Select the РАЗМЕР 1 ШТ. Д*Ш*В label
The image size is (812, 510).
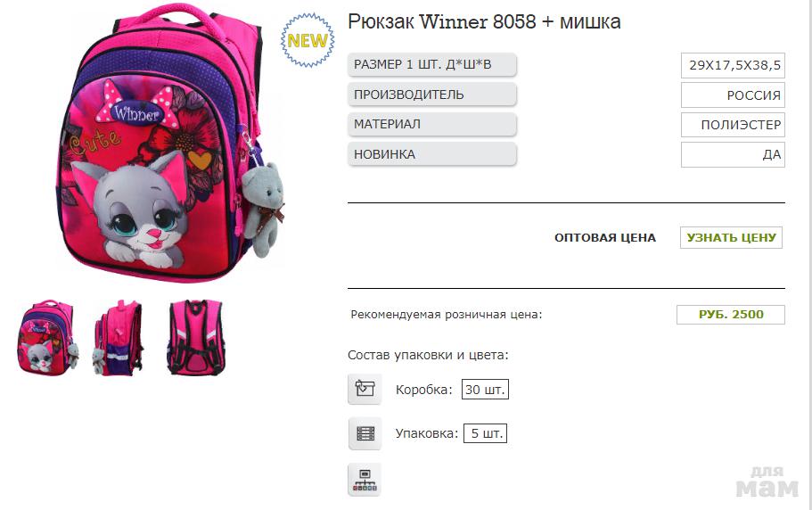pyautogui.click(x=432, y=65)
